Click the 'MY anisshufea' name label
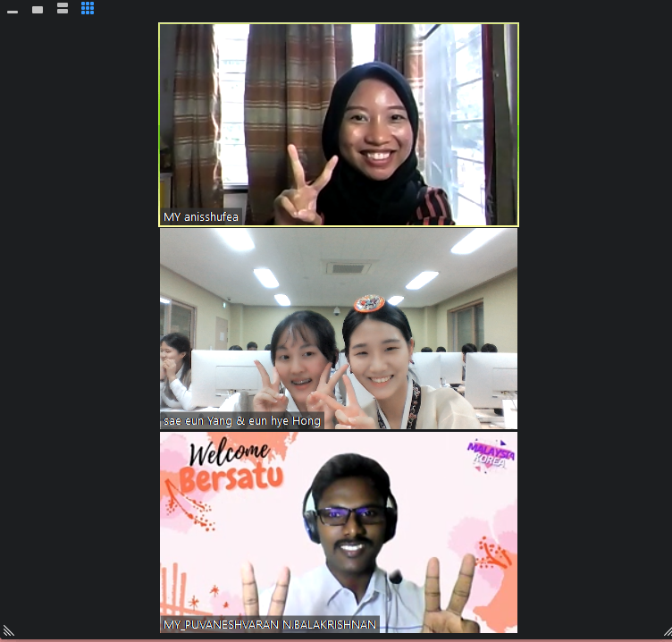This screenshot has height=642, width=672. 201,217
